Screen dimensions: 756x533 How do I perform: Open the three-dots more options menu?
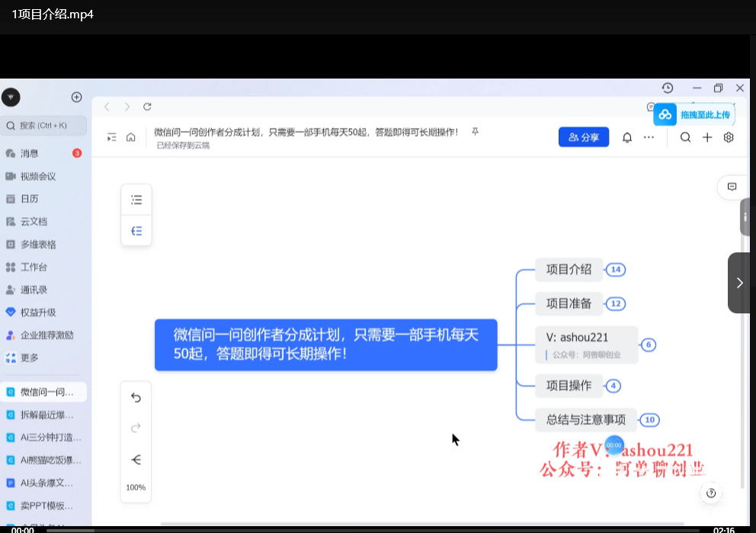649,137
